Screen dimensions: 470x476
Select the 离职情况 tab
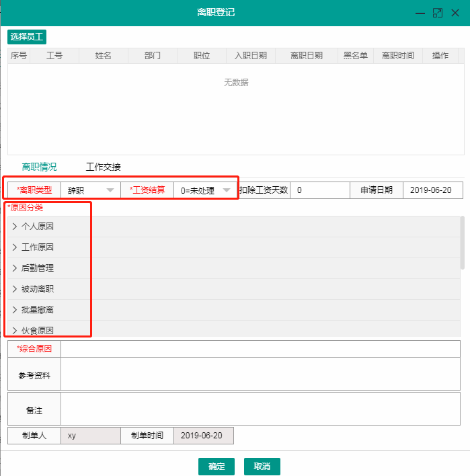pos(39,167)
